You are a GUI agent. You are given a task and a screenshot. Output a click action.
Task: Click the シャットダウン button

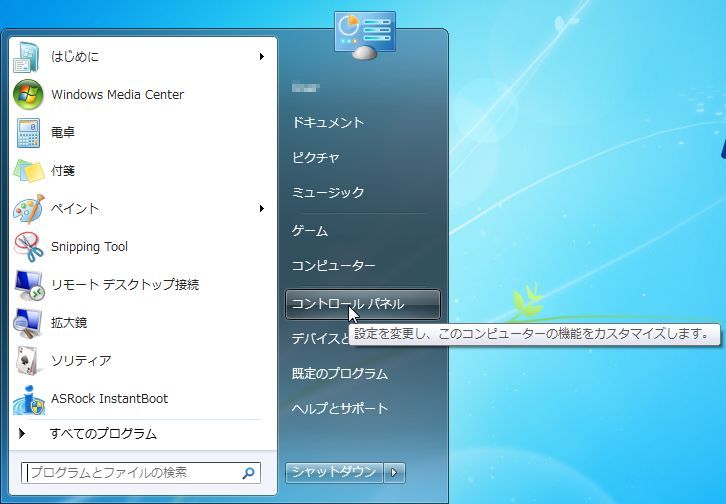(x=334, y=473)
